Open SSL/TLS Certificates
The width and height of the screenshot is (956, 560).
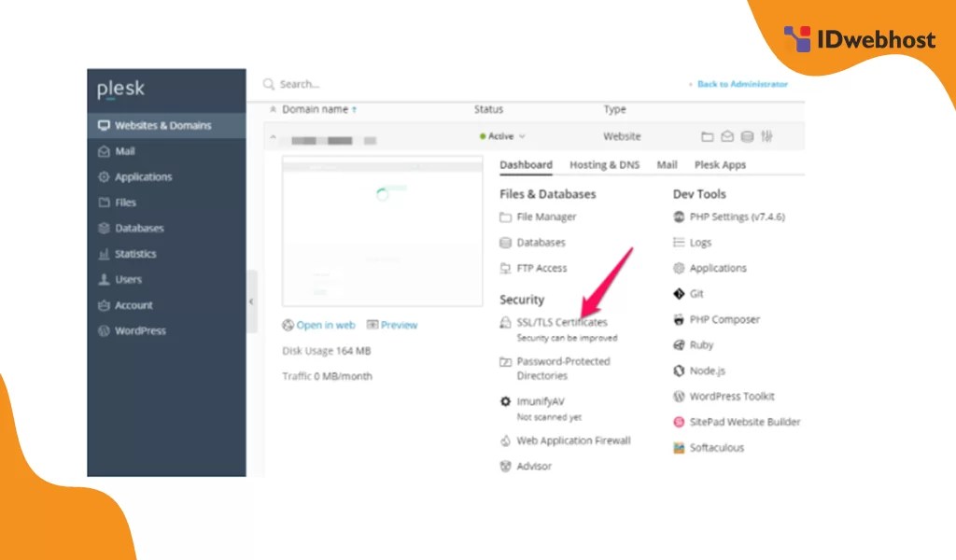561,322
